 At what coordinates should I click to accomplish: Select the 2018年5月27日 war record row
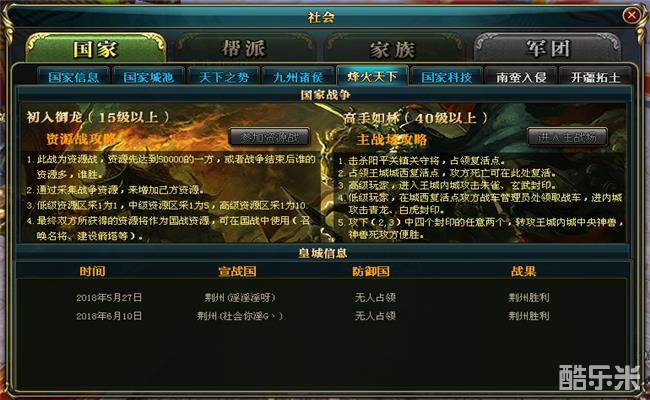pos(322,297)
